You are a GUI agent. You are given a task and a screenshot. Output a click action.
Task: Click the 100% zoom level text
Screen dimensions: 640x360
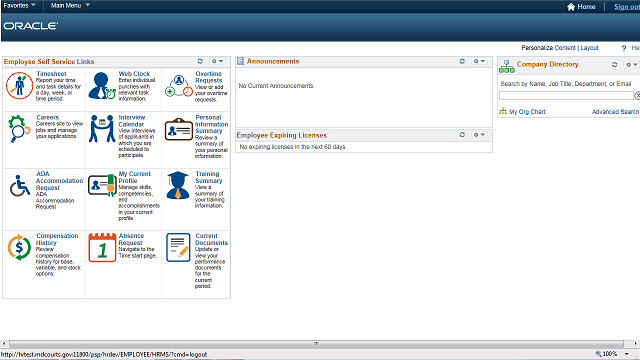pyautogui.click(x=610, y=354)
